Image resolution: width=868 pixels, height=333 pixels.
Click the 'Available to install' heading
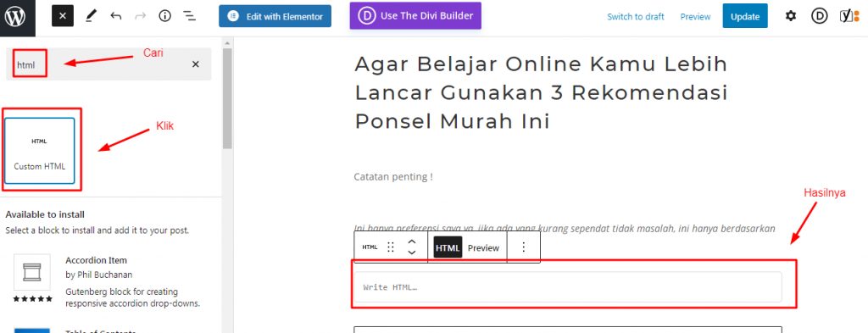point(45,214)
